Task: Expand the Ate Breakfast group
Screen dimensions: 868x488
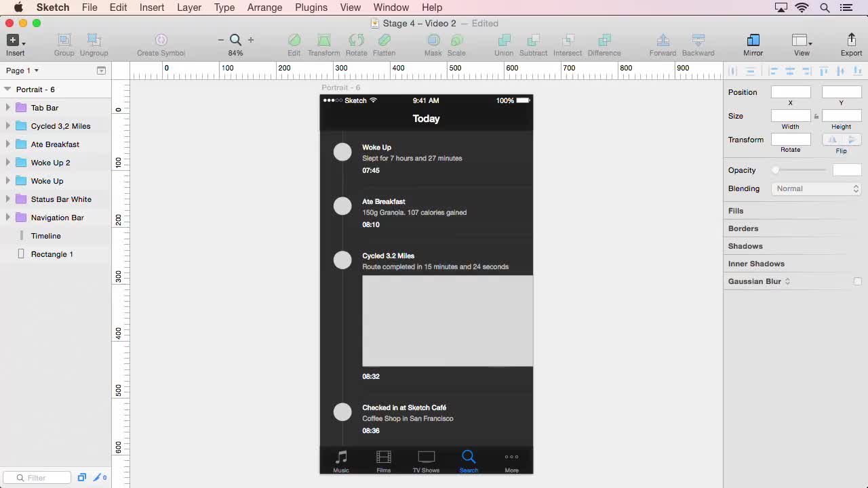Action: click(x=7, y=144)
